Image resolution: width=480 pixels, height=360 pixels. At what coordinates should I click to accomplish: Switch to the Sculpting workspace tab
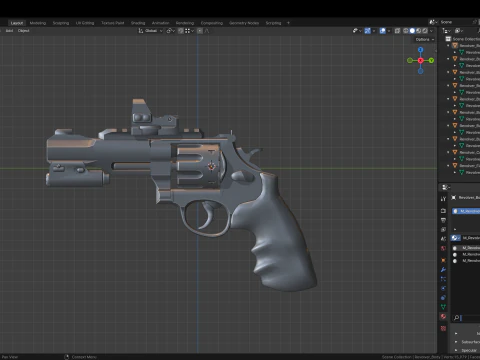pyautogui.click(x=61, y=23)
